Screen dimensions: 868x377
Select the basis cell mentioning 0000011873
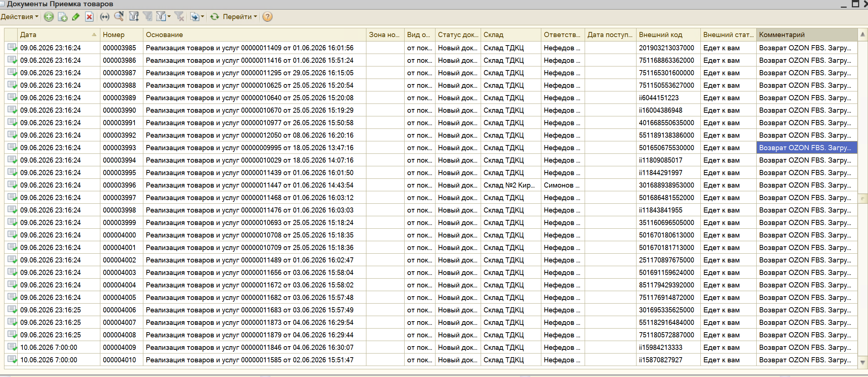click(x=254, y=322)
